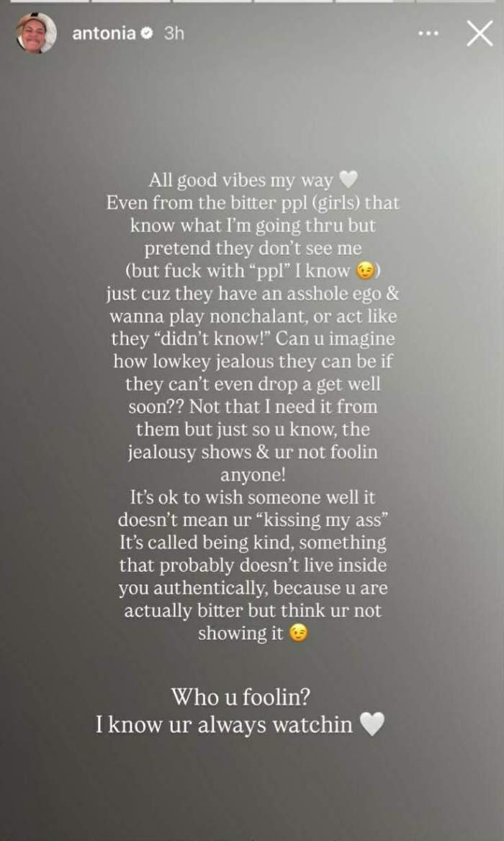Viewport: 504px width, 841px height.
Task: Open antonia's profile picture avatar
Action: pos(37,33)
